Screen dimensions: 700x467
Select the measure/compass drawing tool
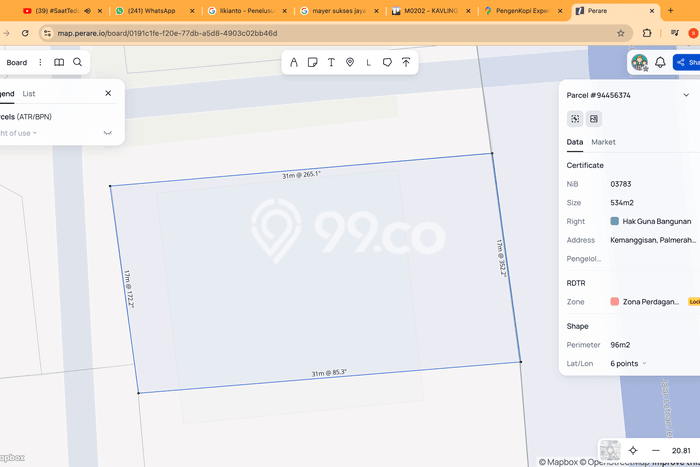(294, 63)
